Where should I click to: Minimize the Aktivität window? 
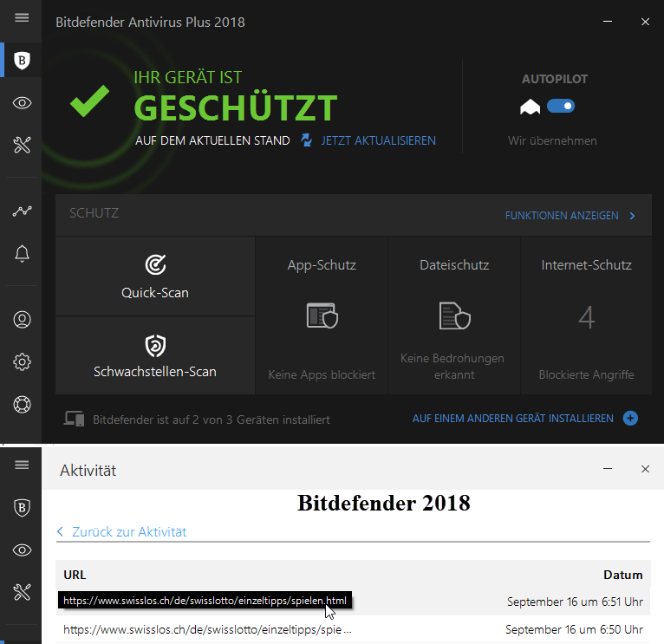pos(608,469)
